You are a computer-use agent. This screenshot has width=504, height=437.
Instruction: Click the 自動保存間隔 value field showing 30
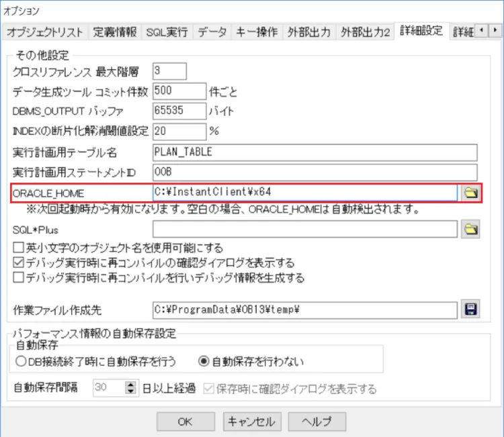[x=109, y=388]
